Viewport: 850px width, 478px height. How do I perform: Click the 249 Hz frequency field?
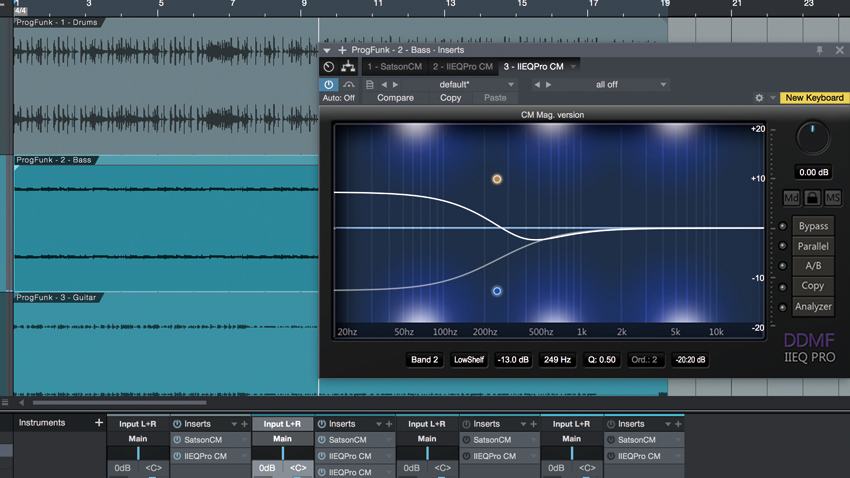pos(557,360)
